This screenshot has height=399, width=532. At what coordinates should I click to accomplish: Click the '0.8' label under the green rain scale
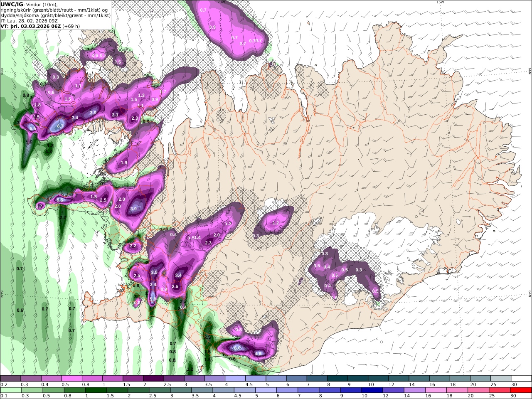[x=67, y=396]
